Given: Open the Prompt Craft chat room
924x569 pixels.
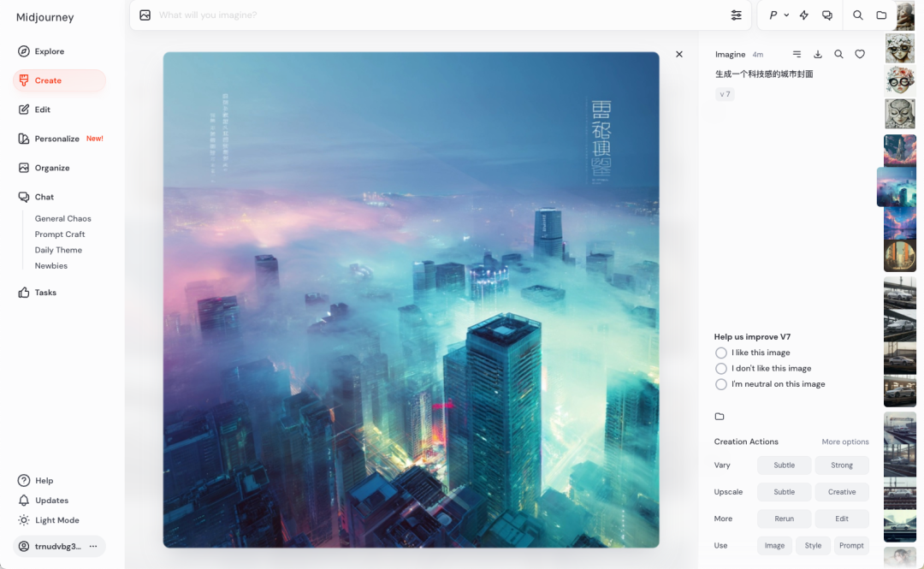Looking at the screenshot, I should tap(60, 234).
